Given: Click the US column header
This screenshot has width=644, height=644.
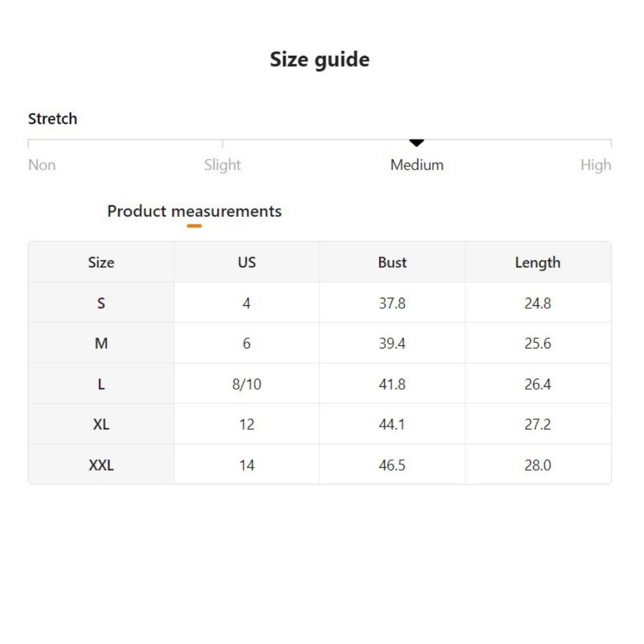Looking at the screenshot, I should point(247,262).
